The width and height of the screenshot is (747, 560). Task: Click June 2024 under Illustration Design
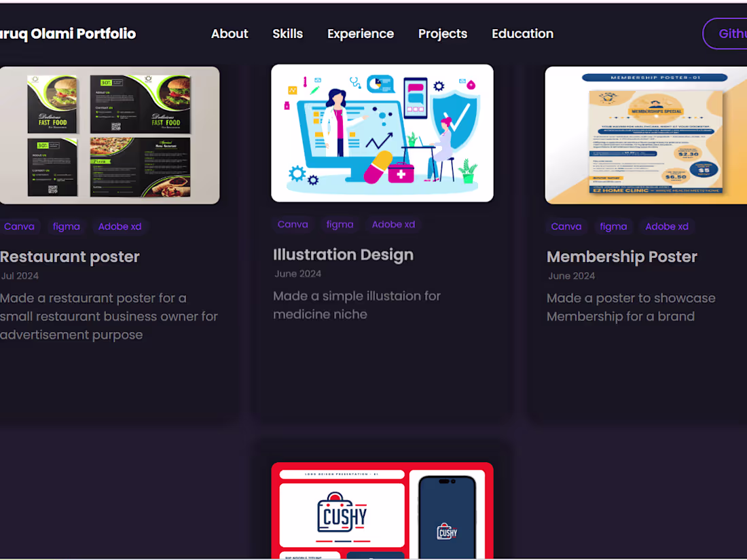[297, 274]
